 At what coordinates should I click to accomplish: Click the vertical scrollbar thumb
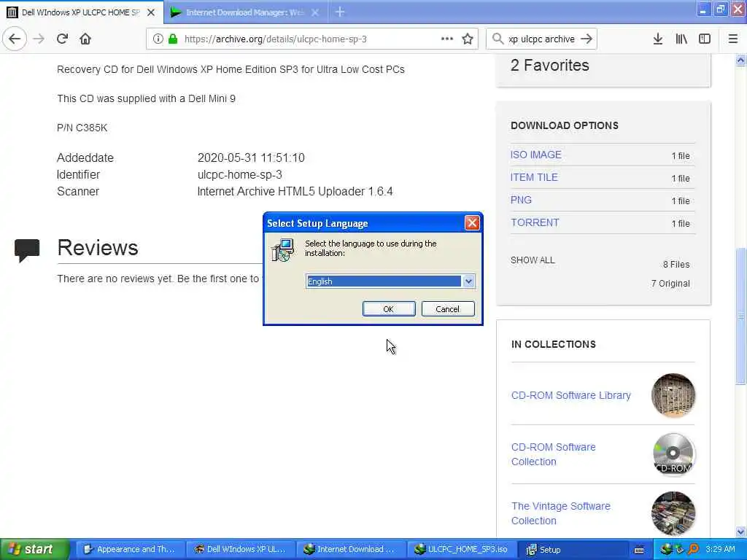click(x=740, y=316)
